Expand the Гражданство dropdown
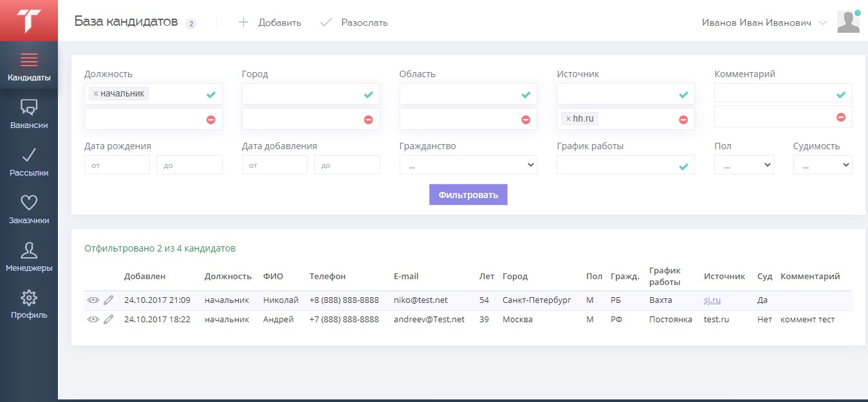This screenshot has width=868, height=402. (468, 165)
